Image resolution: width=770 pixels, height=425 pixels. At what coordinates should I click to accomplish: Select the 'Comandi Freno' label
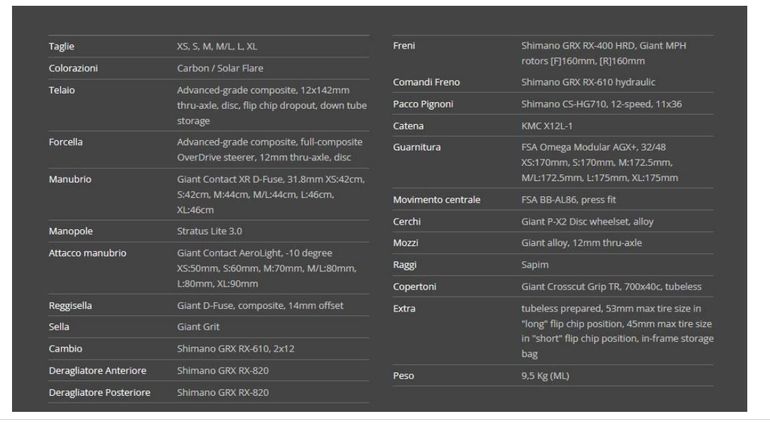426,83
